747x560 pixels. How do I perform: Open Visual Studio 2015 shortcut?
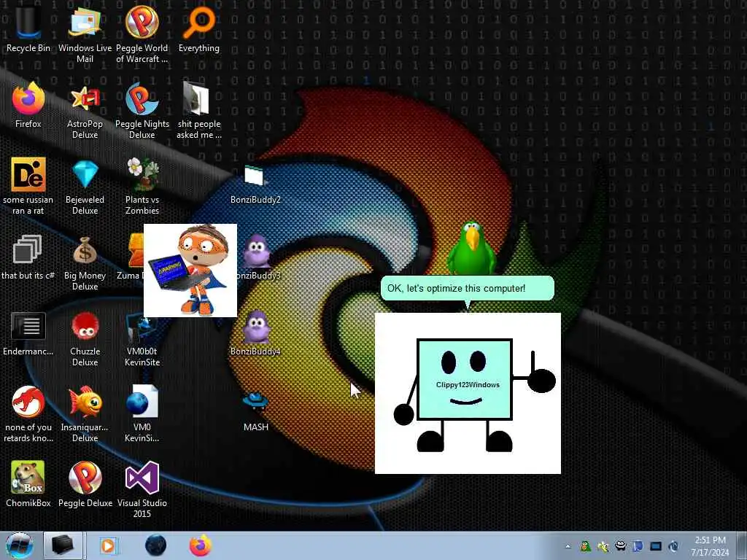[142, 489]
